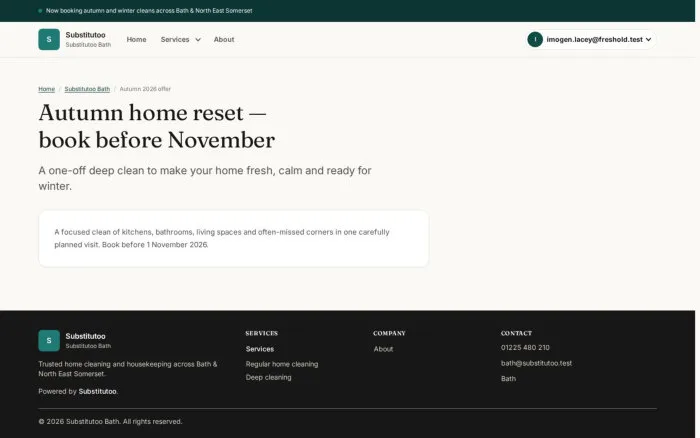Click the header Substitutoo S logo icon
This screenshot has width=700, height=438.
coord(49,39)
